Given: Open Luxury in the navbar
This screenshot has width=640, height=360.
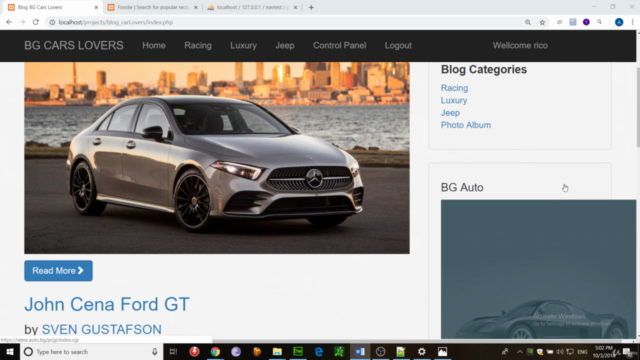Looking at the screenshot, I should tap(243, 45).
